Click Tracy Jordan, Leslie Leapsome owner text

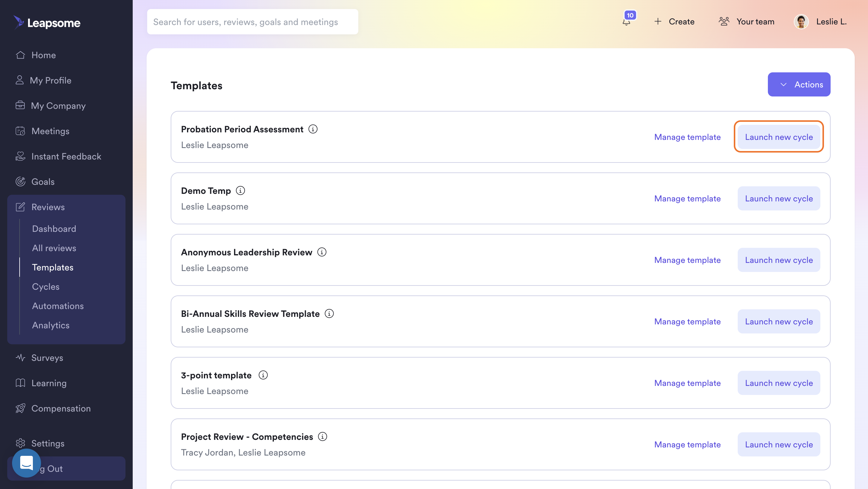coord(243,452)
